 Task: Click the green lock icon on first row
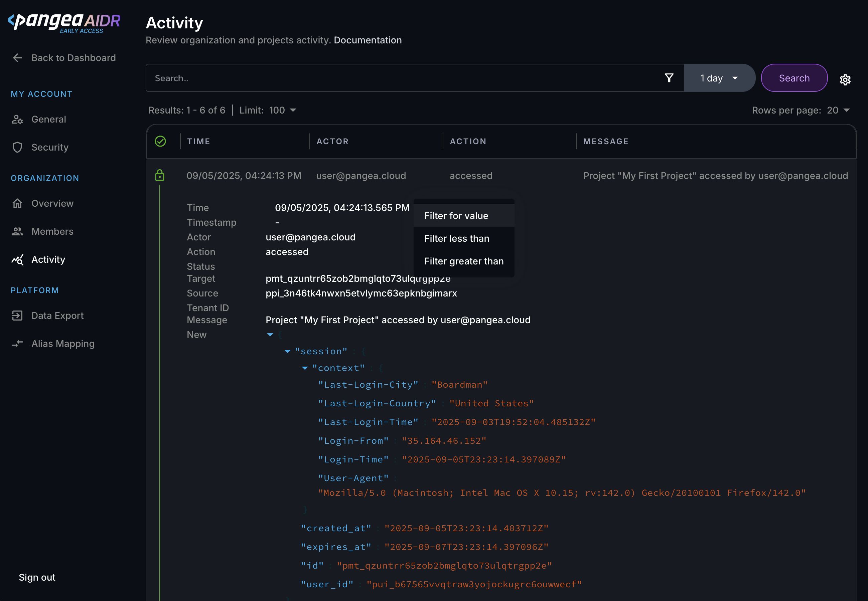click(x=160, y=176)
